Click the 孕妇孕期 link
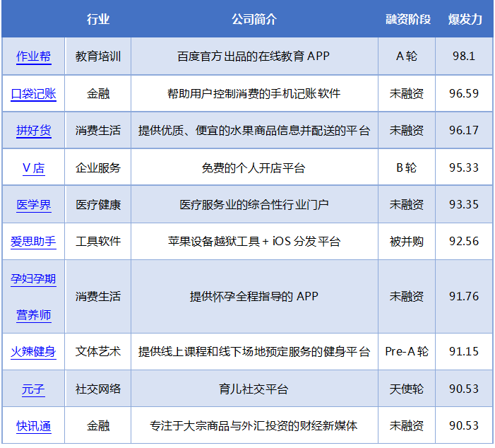Viewport: 495px width, 448px height. [x=33, y=279]
